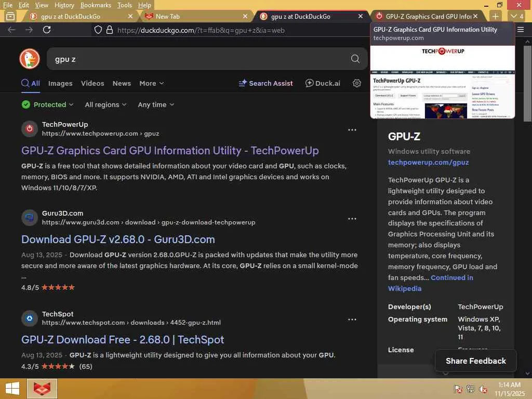
Task: Close the New Tab tab
Action: (x=245, y=16)
